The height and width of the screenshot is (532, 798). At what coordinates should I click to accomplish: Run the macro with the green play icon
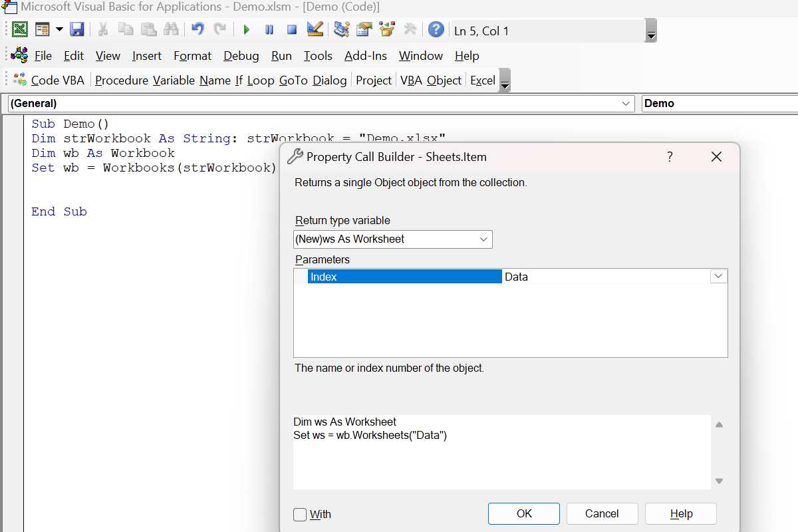(247, 29)
